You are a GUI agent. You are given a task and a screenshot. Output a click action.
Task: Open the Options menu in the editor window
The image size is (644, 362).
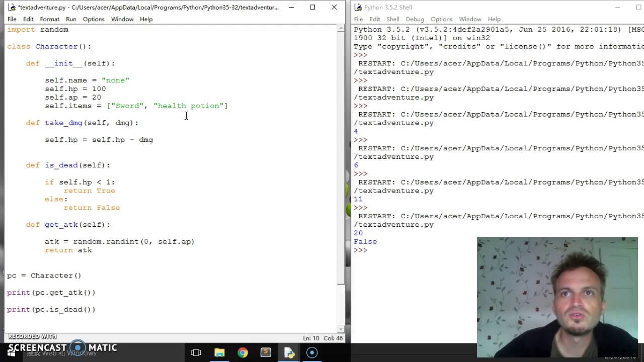coord(94,19)
